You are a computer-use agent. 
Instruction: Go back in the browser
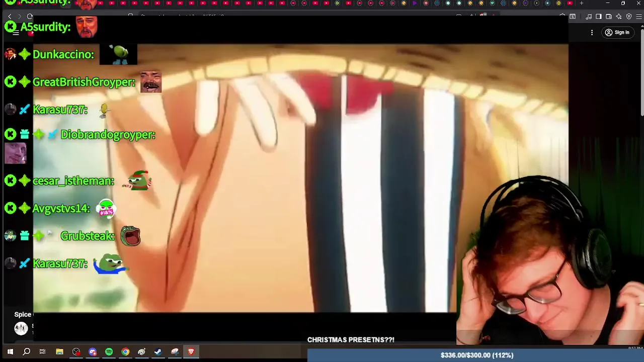point(10,17)
